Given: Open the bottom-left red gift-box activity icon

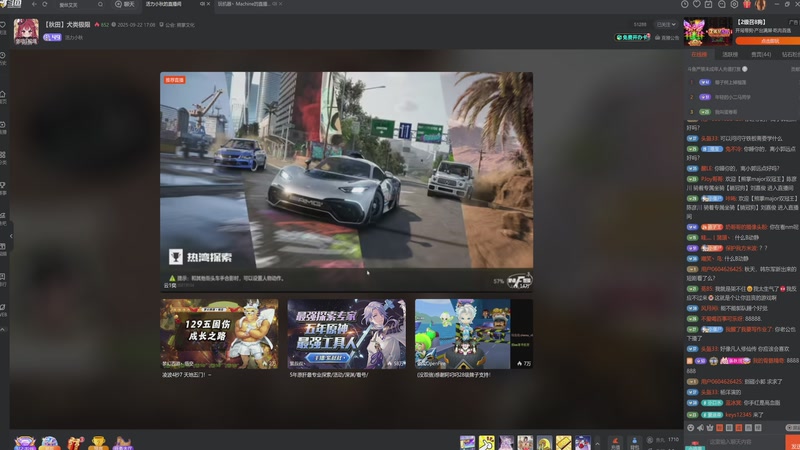Looking at the screenshot, I should coord(74,442).
